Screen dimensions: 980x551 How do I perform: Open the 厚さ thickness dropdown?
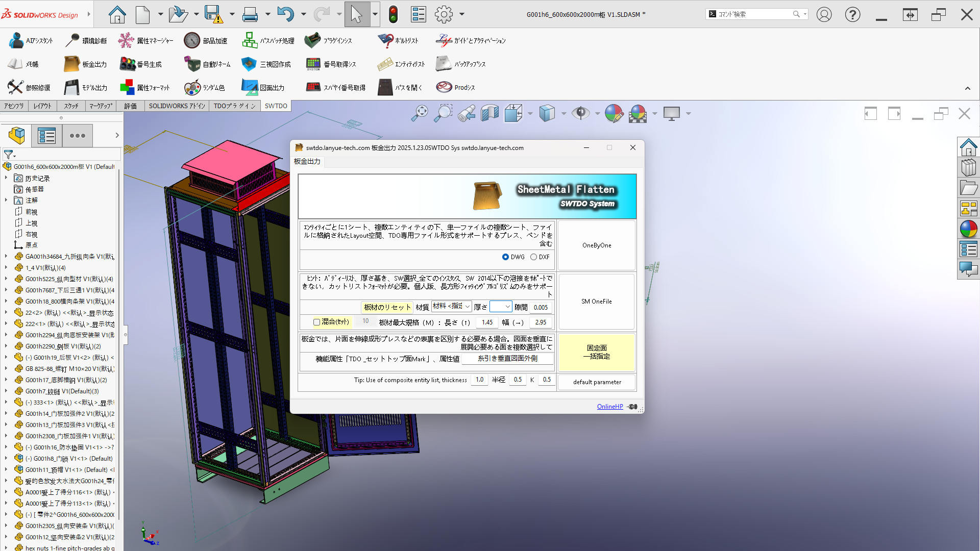(x=500, y=307)
